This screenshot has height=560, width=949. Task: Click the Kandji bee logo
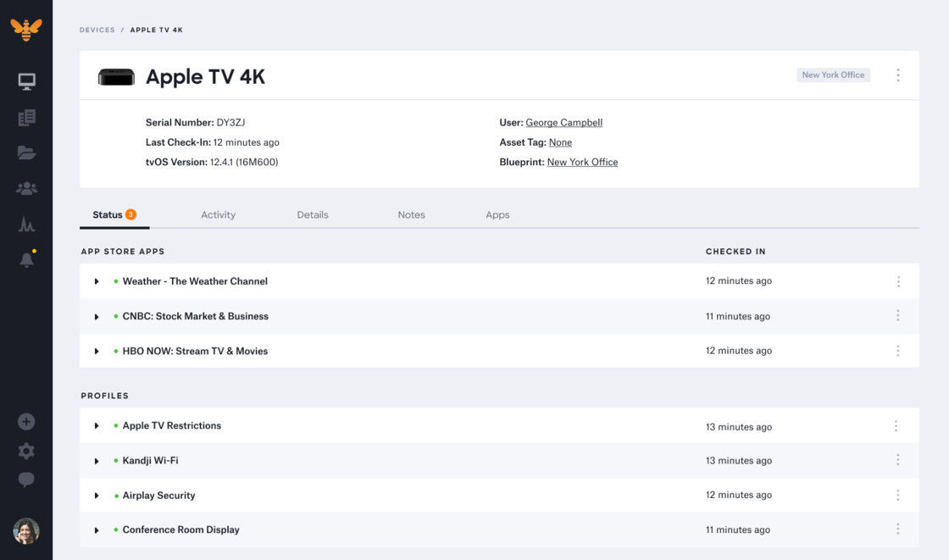point(26,28)
